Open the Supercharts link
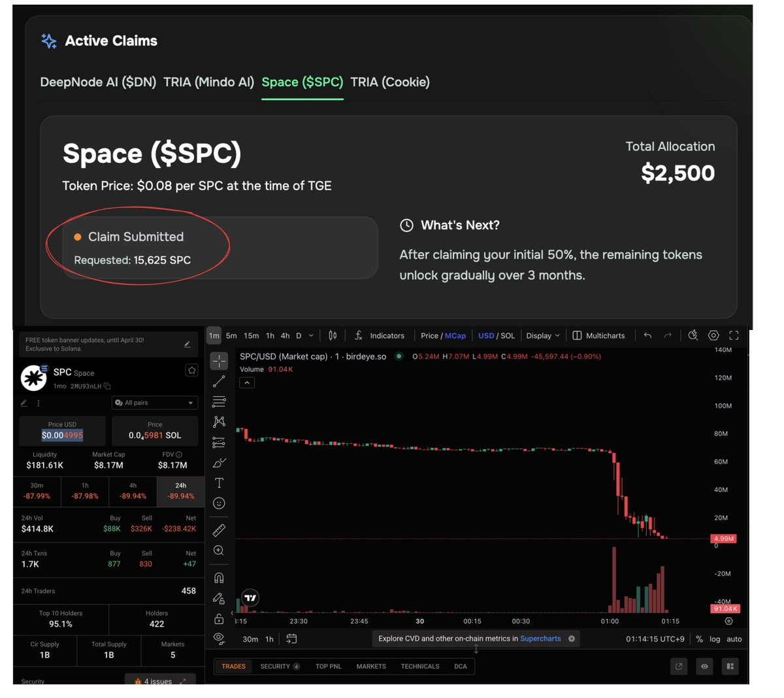Image resolution: width=784 pixels, height=698 pixels. [540, 639]
